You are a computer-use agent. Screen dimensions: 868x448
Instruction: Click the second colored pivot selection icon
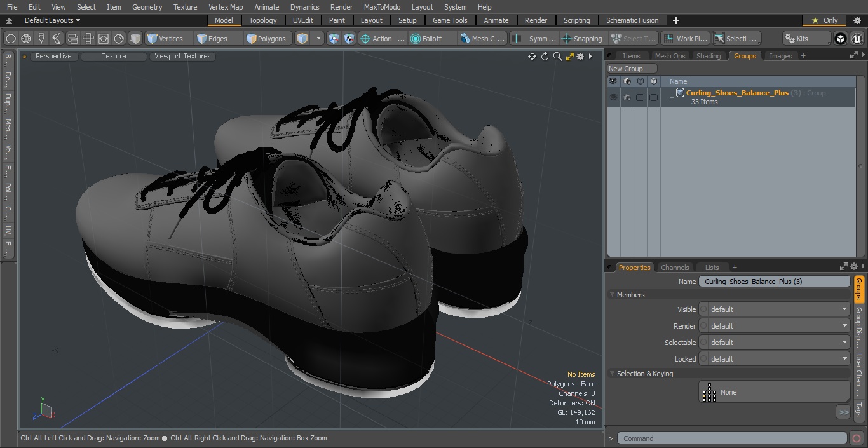tap(349, 39)
